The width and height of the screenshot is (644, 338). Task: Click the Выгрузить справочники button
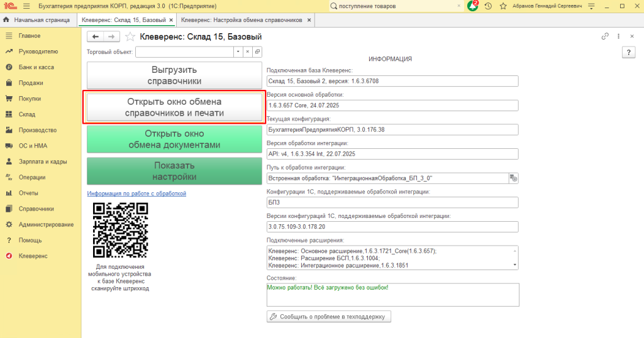click(174, 75)
